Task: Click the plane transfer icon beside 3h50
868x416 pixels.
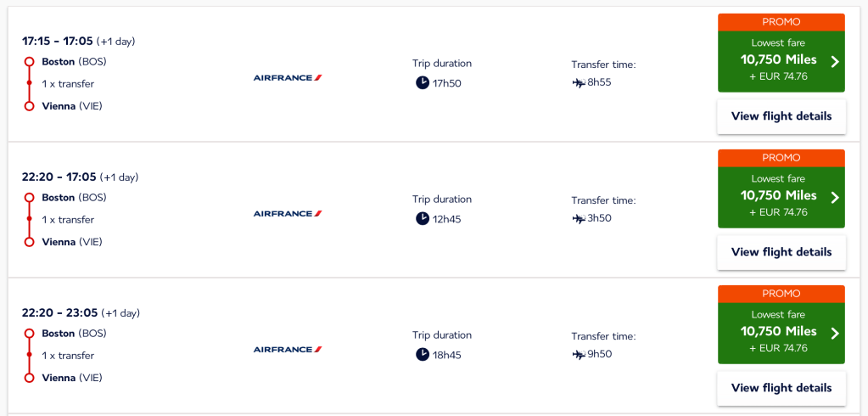Action: pyautogui.click(x=579, y=218)
